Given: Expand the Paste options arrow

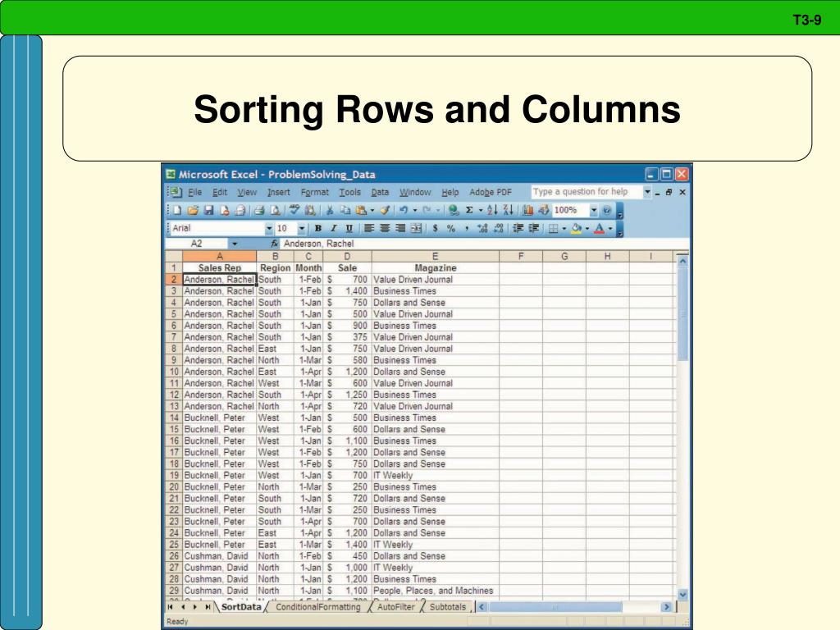Looking at the screenshot, I should 372,211.
